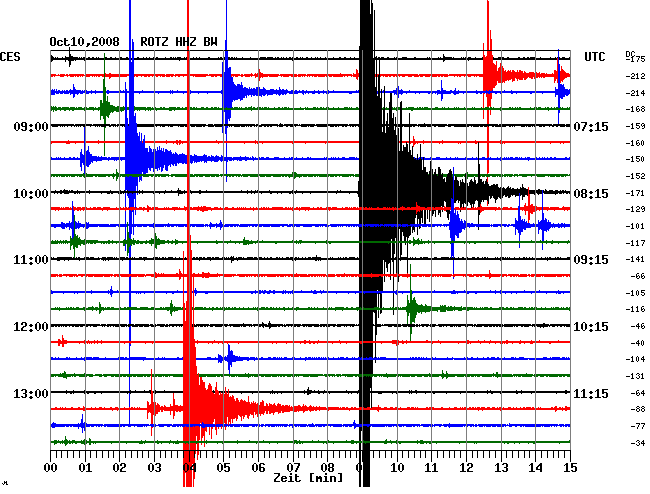Click DC offset value '-171'
Screen dimensions: 650x494
point(635,193)
